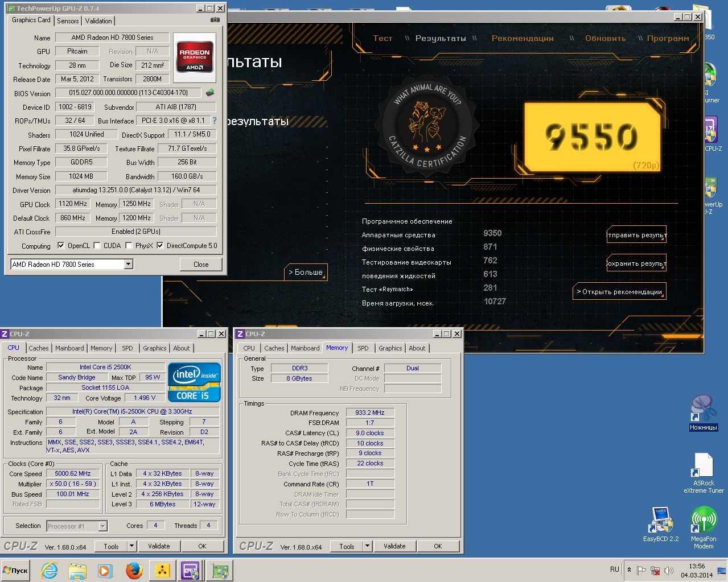Click the 9550 score box in Catzilla
728x582 pixels.
(x=591, y=137)
